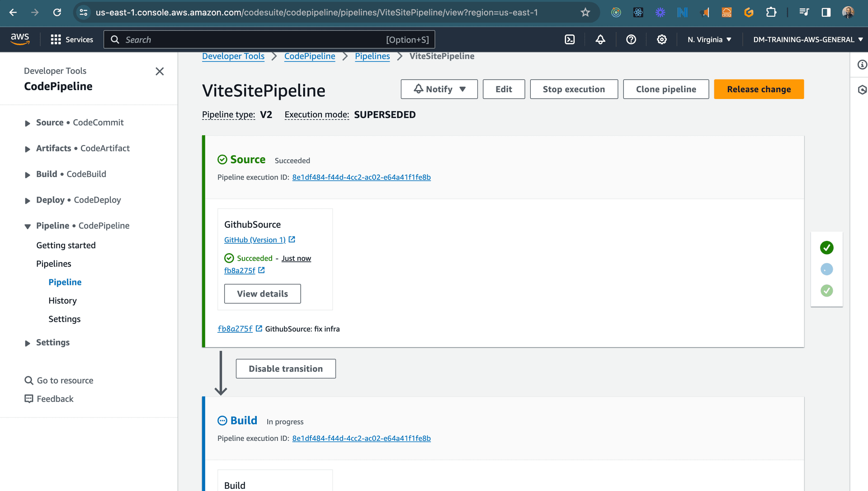Open Source stage execution ID link

(361, 177)
